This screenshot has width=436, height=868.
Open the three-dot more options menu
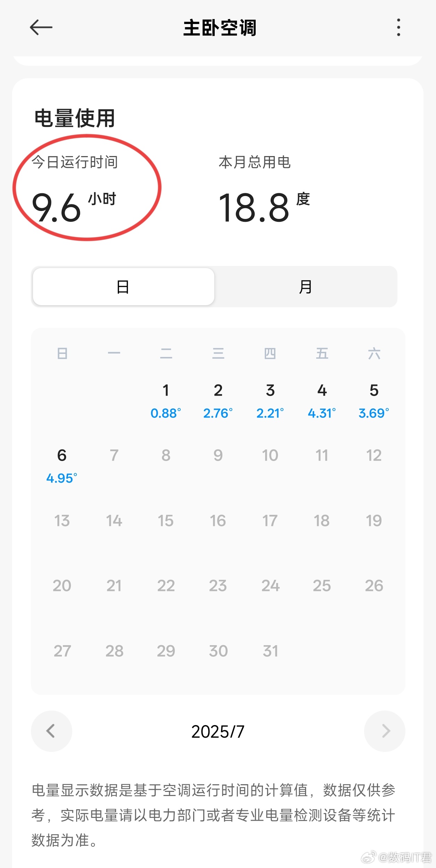point(398,27)
